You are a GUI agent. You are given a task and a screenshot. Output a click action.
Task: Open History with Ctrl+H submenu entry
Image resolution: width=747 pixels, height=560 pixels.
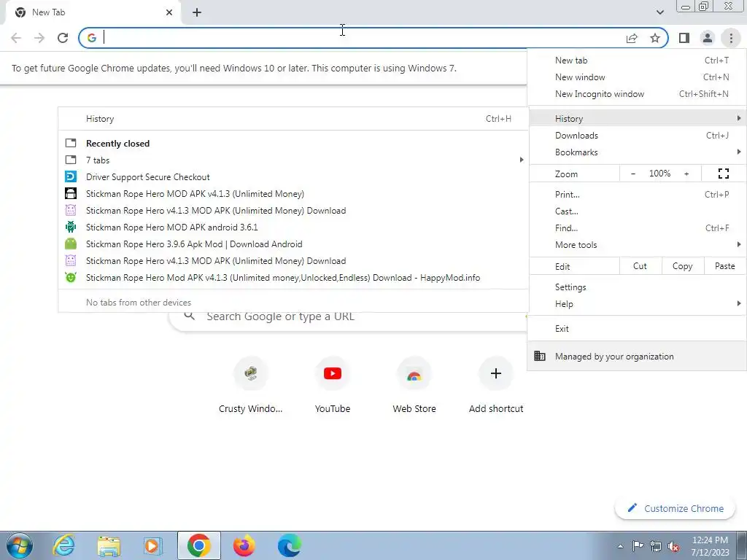(x=293, y=119)
